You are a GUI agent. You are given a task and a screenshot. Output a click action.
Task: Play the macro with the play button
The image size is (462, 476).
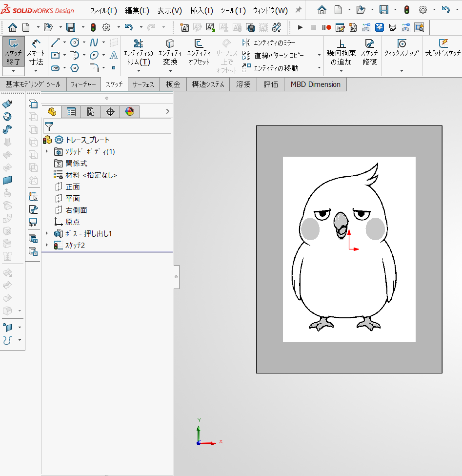[x=300, y=28]
